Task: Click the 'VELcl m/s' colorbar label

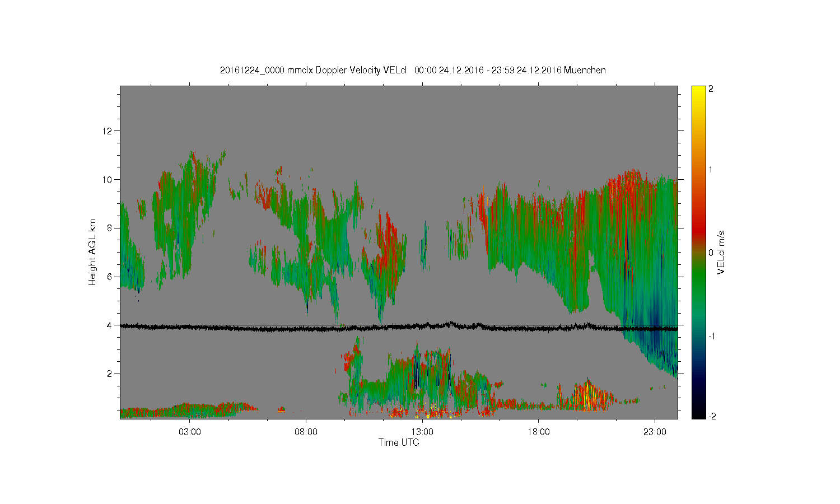Action: (721, 252)
